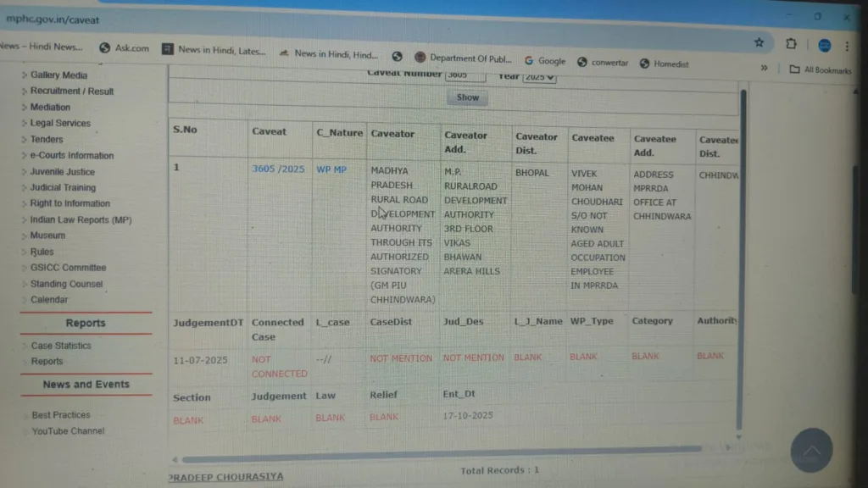The width and height of the screenshot is (868, 488).
Task: Bookmark this page with the star icon
Action: click(x=759, y=42)
